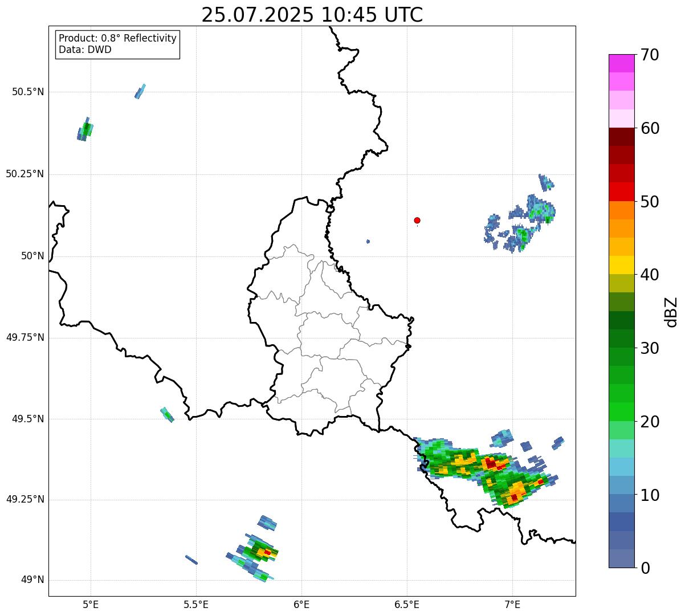Image resolution: width=685 pixels, height=616 pixels.
Task: Click the small blue echo near 50.25°N 7.15°E
Action: coord(546,182)
